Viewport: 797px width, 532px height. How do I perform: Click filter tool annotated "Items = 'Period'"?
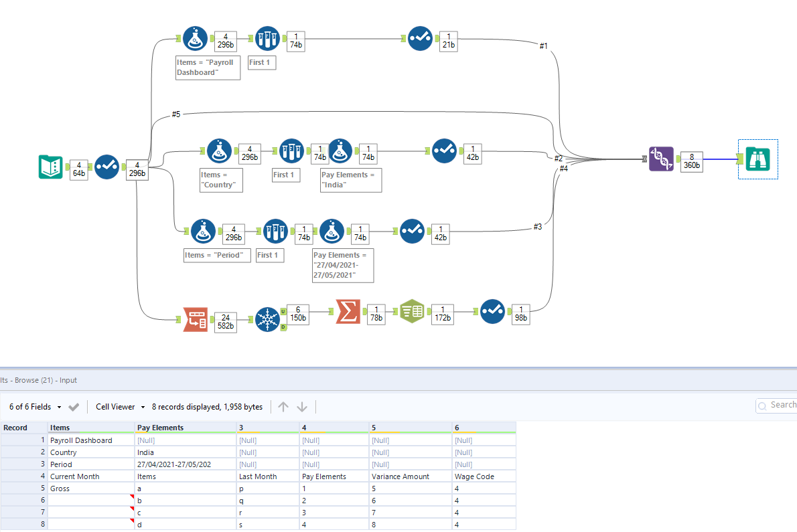(x=202, y=231)
